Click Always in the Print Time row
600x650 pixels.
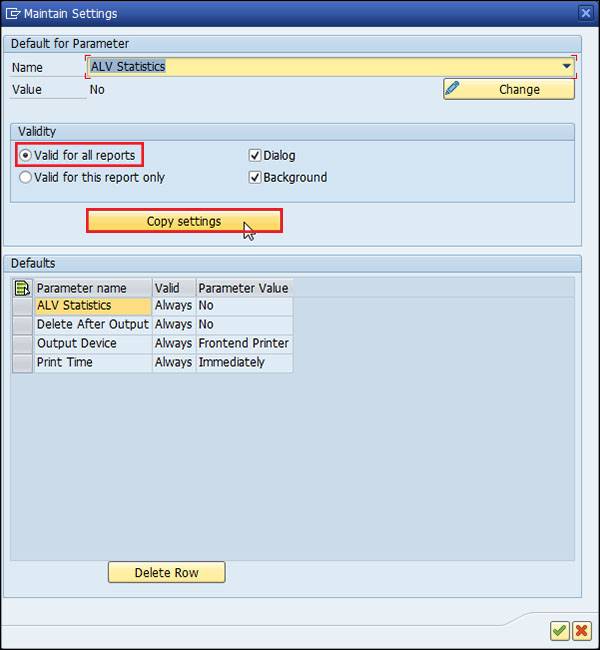pyautogui.click(x=174, y=363)
